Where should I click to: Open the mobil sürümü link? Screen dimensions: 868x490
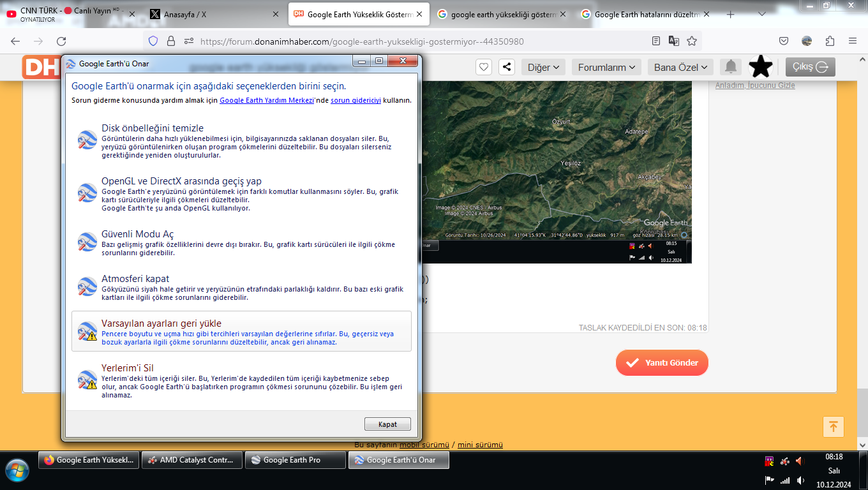tap(424, 445)
